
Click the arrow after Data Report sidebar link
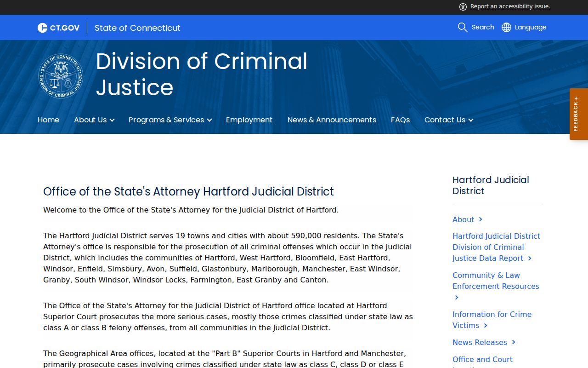(x=530, y=258)
